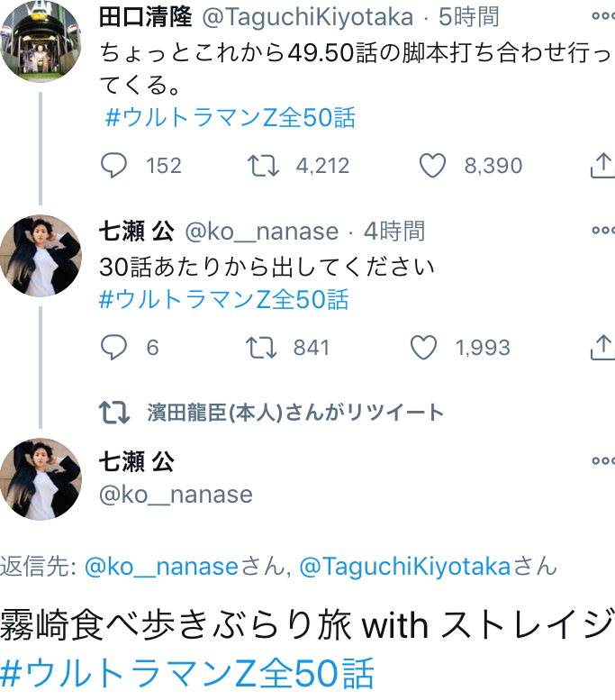This screenshot has height=700, width=615.
Task: Reply to 七瀬公's 30話 tweet
Action: coord(113,348)
